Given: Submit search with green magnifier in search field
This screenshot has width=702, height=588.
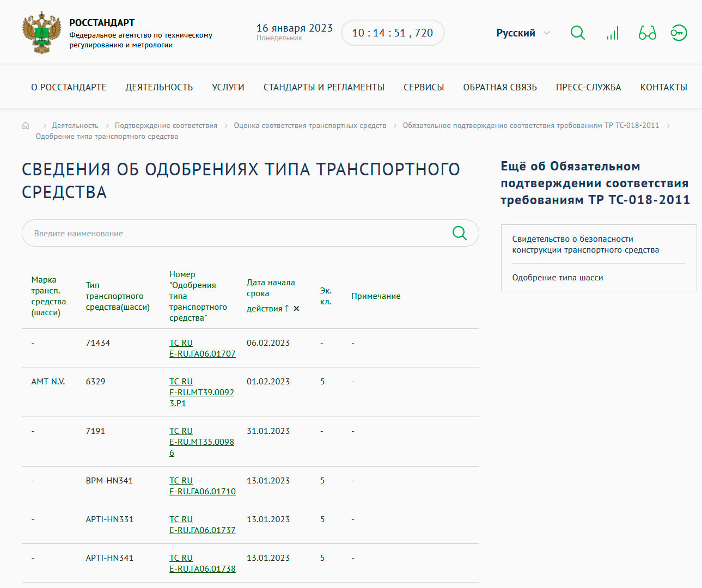Looking at the screenshot, I should [x=459, y=233].
